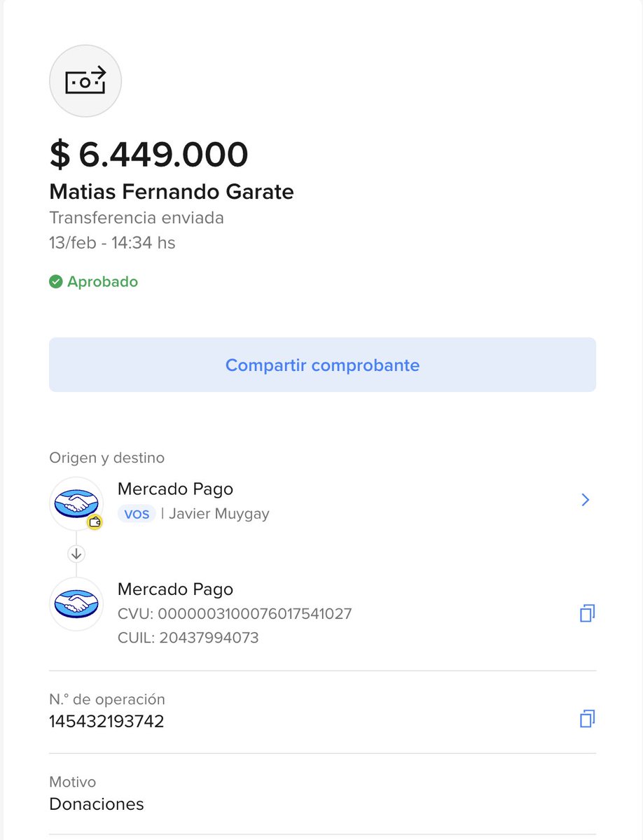The width and height of the screenshot is (643, 840).
Task: Click Javier Muygay sender name
Action: click(x=219, y=514)
